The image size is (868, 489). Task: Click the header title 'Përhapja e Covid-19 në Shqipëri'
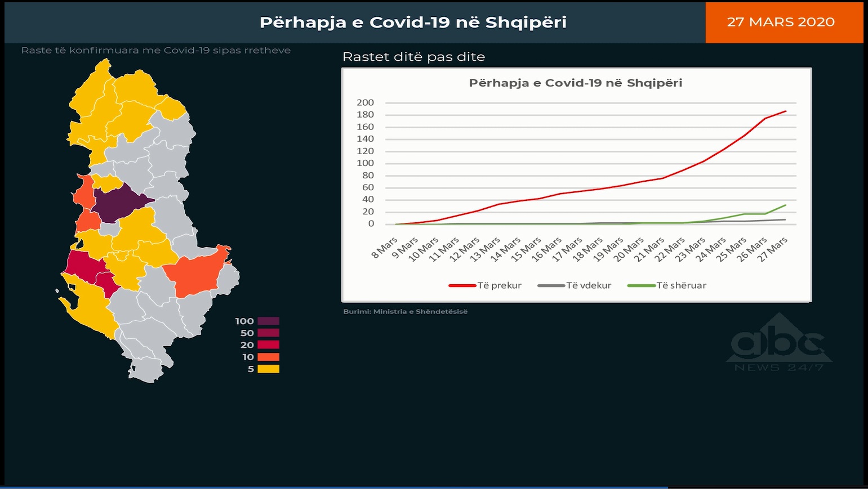[x=413, y=23]
